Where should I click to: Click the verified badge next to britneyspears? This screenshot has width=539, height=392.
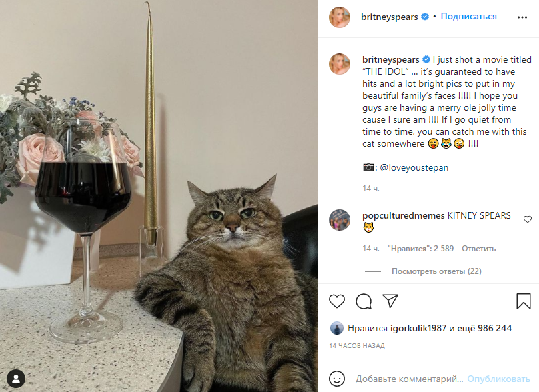pos(426,17)
